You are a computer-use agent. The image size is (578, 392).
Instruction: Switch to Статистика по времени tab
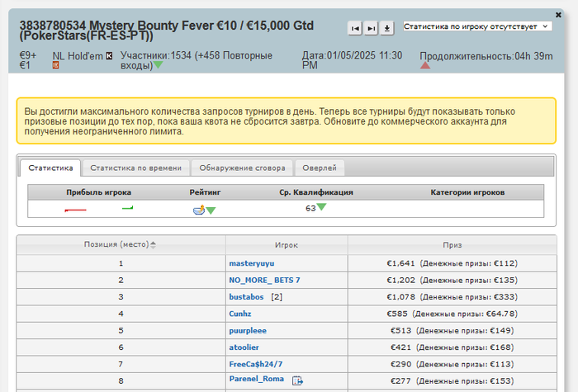136,168
